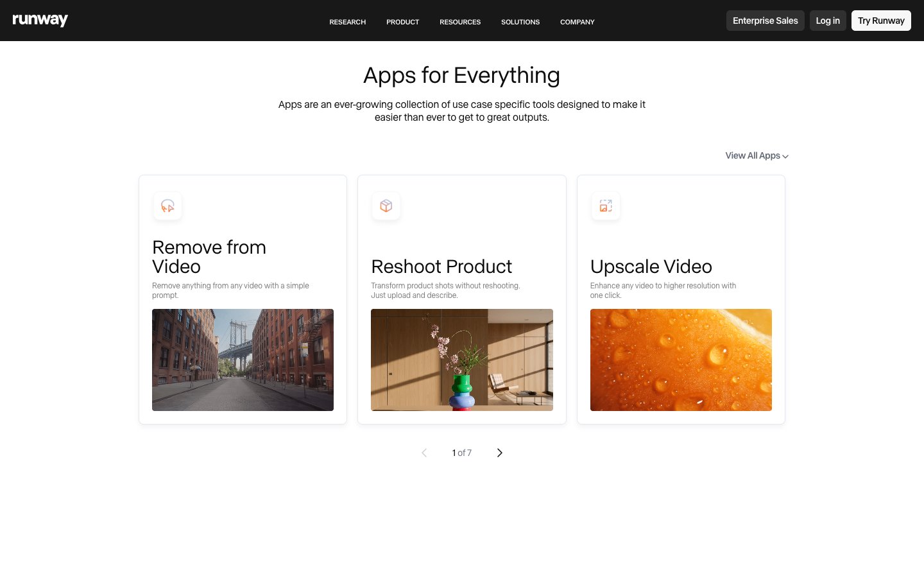Open the Upscale Video card title
Screen dimensions: 924x578
pos(651,267)
